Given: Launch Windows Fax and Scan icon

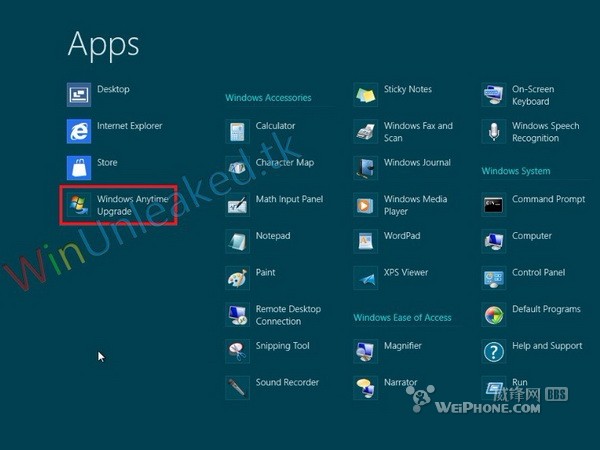Looking at the screenshot, I should [x=366, y=131].
